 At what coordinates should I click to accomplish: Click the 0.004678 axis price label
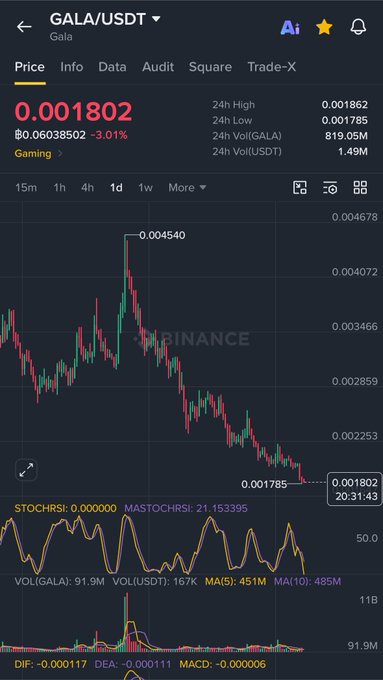coord(355,217)
